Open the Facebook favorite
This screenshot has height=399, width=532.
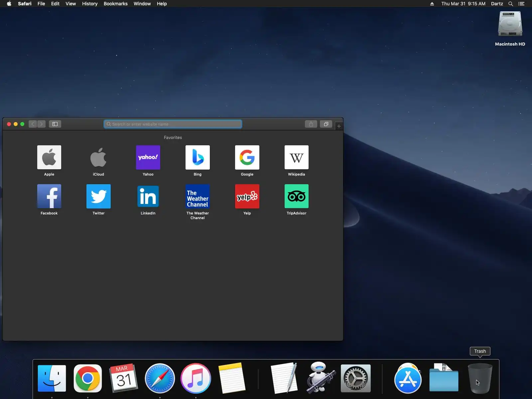coord(49,196)
